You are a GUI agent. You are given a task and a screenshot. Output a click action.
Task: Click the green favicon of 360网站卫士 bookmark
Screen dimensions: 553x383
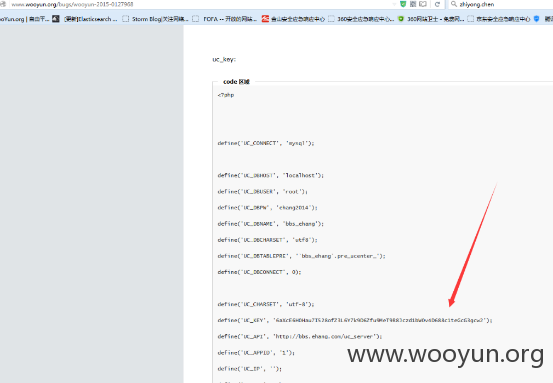401,19
